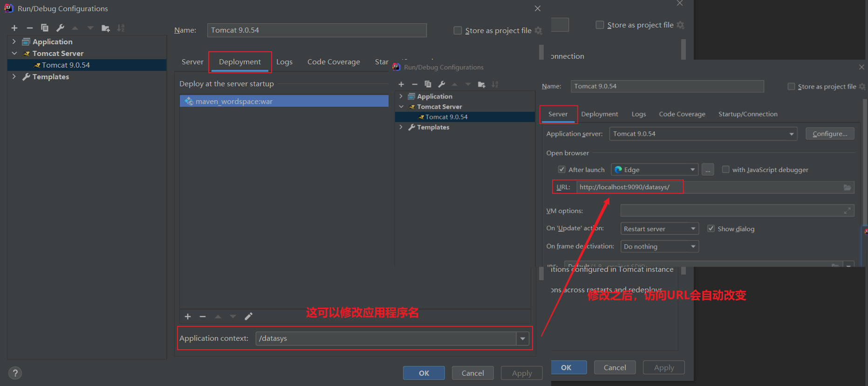This screenshot has width=868, height=386.
Task: Expand Templates node in right dialog tree
Action: click(401, 127)
